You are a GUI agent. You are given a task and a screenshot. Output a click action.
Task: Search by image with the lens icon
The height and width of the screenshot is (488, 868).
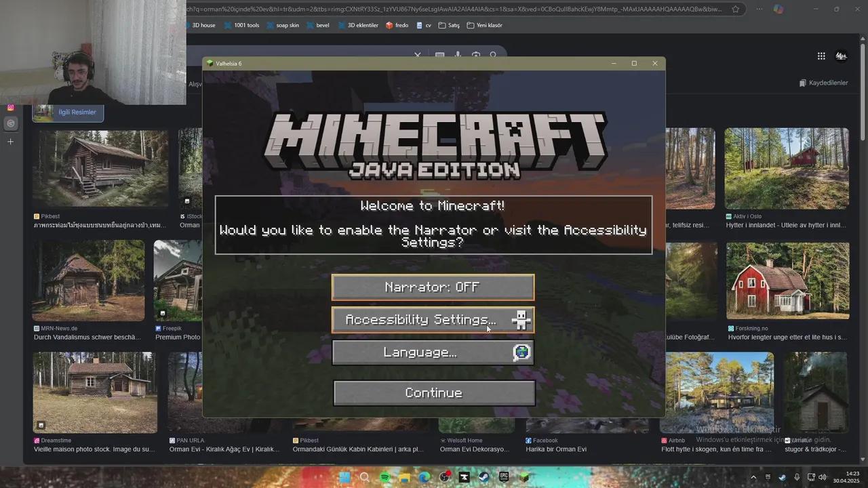click(x=476, y=55)
